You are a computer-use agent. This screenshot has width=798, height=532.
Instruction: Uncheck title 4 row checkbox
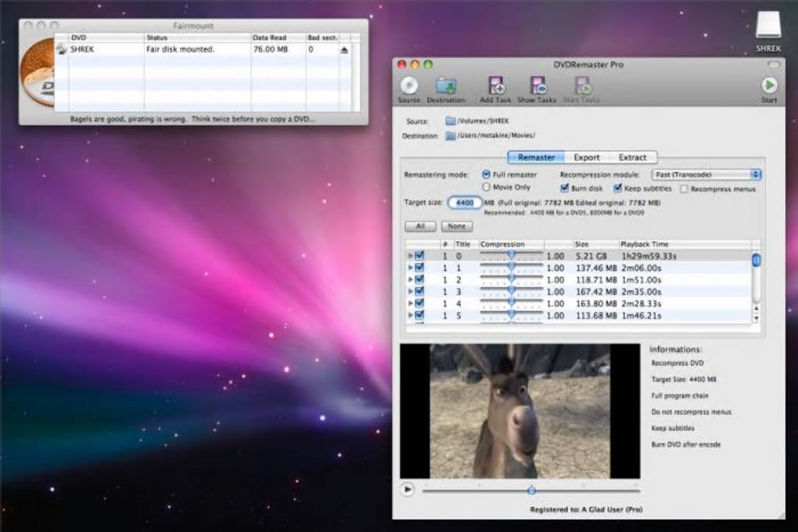coord(419,304)
